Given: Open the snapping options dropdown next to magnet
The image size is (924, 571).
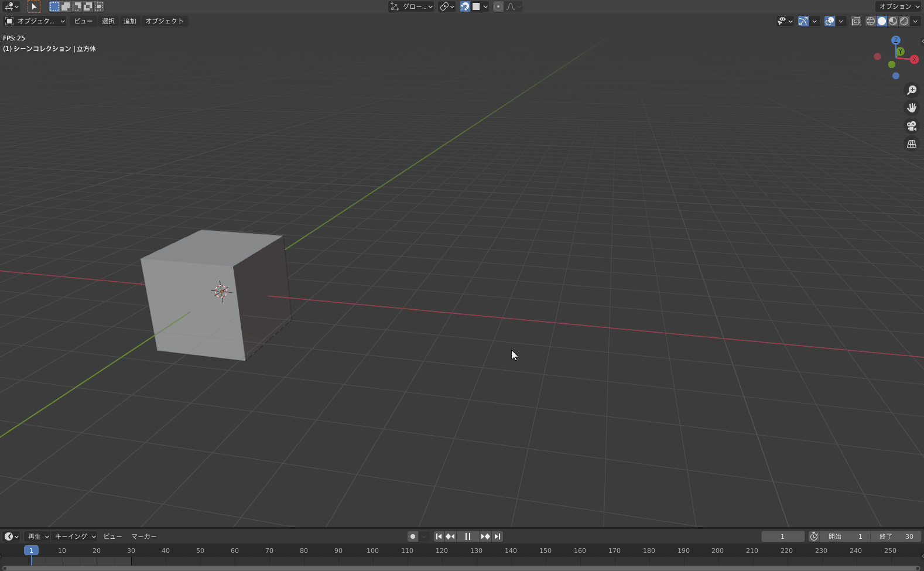Looking at the screenshot, I should click(x=480, y=6).
